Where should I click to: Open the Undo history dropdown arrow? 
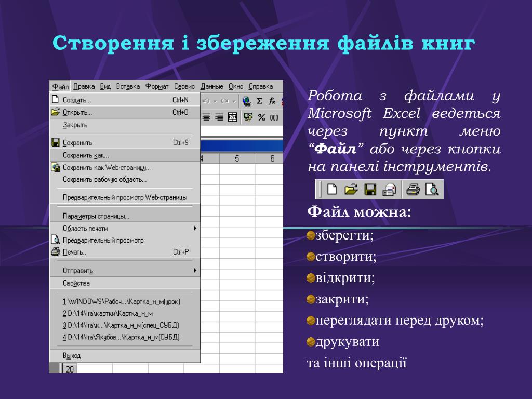click(x=215, y=101)
